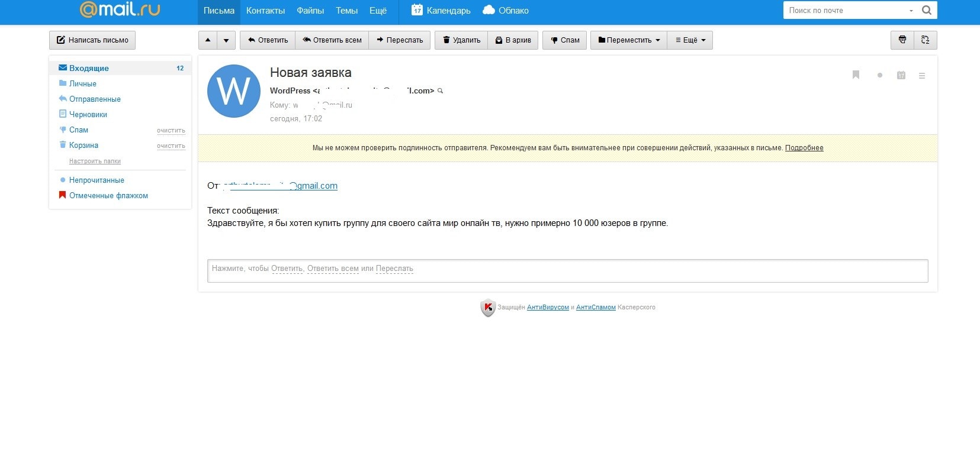Expand the Переместить dropdown
The height and width of the screenshot is (462, 980).
(x=628, y=40)
